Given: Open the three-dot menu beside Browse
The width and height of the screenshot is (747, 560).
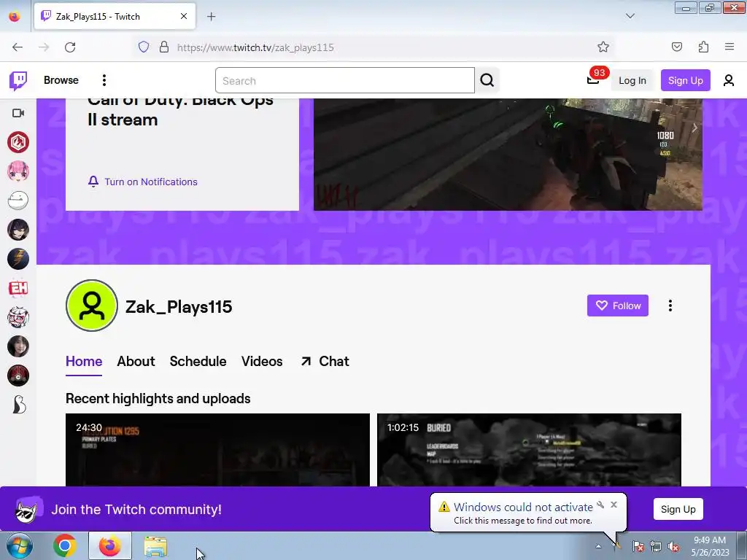Looking at the screenshot, I should [x=104, y=80].
